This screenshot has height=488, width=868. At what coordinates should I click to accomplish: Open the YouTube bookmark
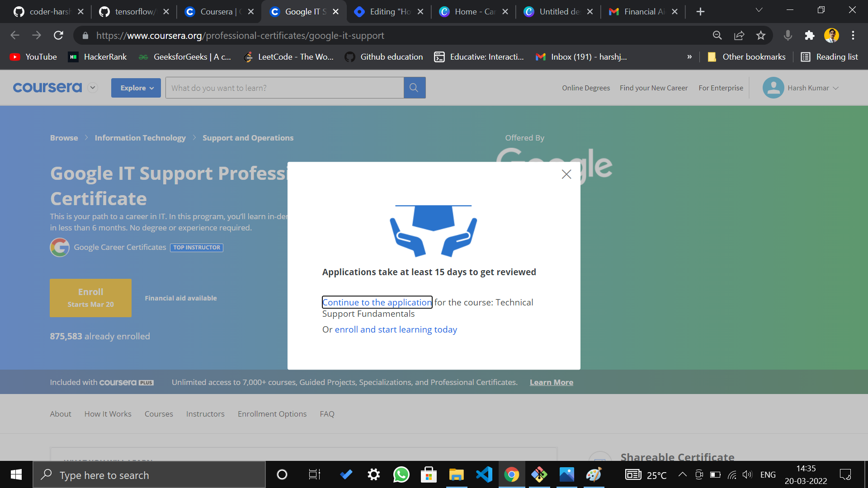tap(34, 57)
